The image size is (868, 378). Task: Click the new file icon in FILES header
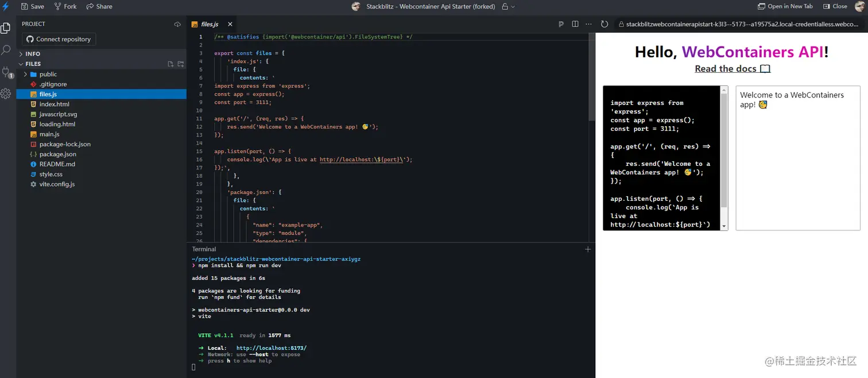point(170,64)
